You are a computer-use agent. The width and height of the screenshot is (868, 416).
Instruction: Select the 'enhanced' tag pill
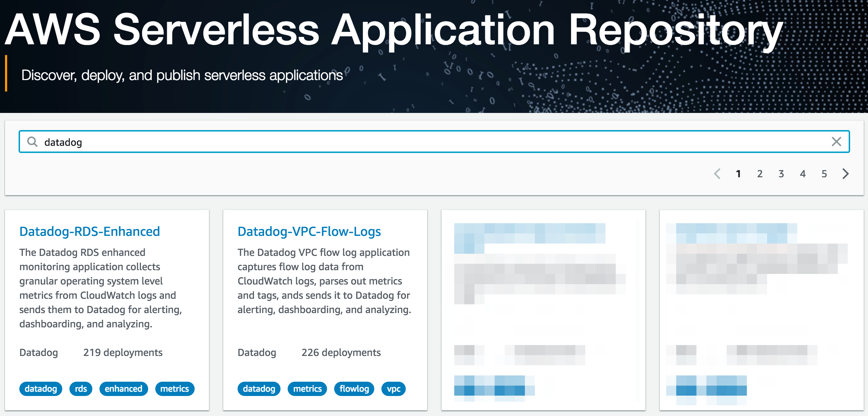coord(123,388)
